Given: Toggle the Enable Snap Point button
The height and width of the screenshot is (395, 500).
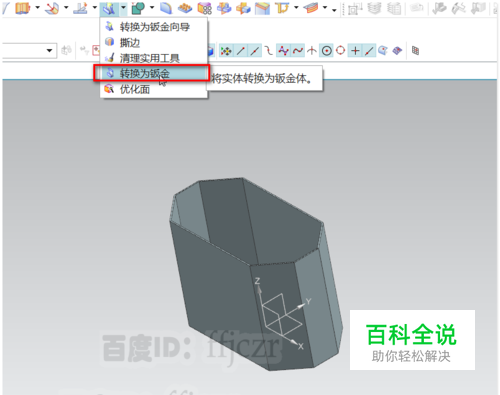Looking at the screenshot, I should 226,51.
